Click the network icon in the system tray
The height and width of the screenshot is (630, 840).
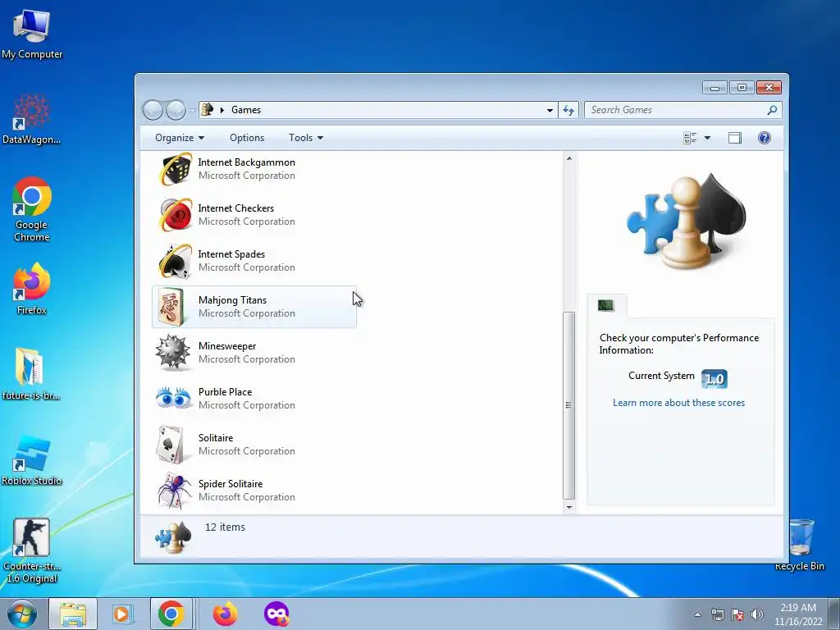click(x=717, y=614)
